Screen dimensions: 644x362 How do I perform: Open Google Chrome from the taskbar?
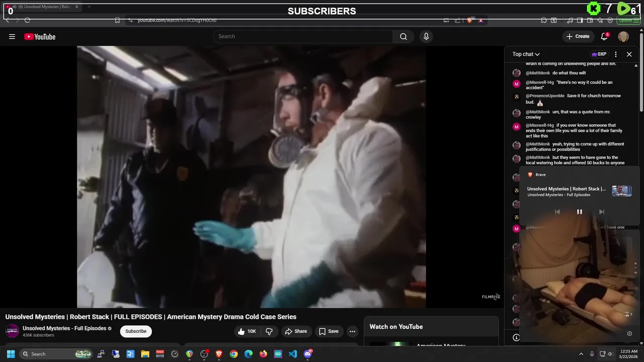tap(233, 354)
